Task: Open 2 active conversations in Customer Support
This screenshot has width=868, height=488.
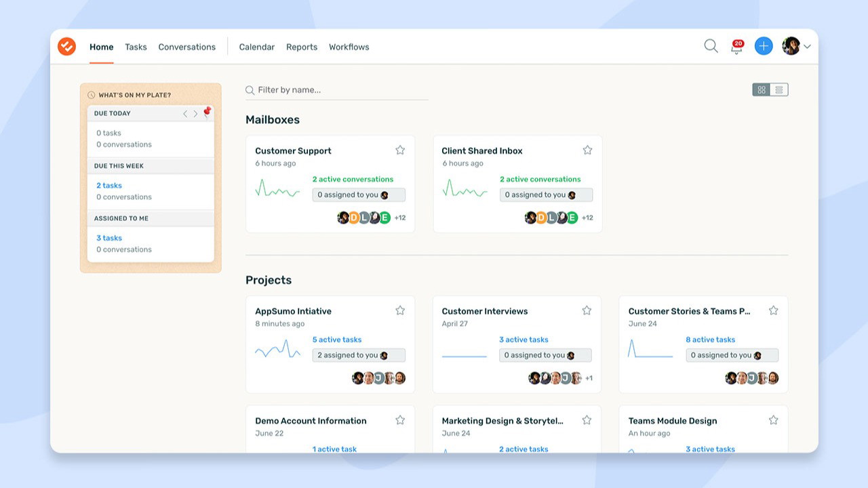Action: pyautogui.click(x=353, y=179)
